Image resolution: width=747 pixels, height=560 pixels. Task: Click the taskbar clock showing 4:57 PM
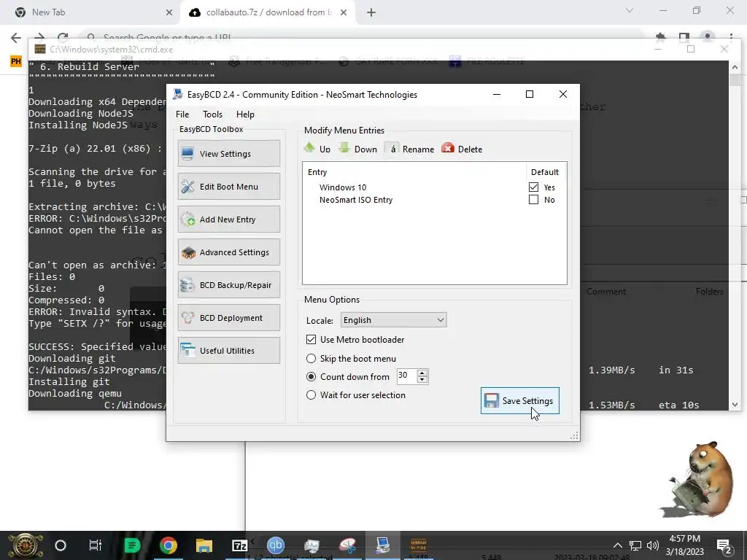click(x=684, y=545)
